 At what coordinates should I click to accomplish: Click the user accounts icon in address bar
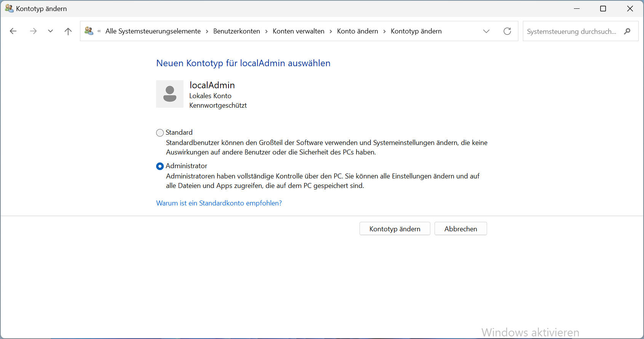tap(89, 31)
